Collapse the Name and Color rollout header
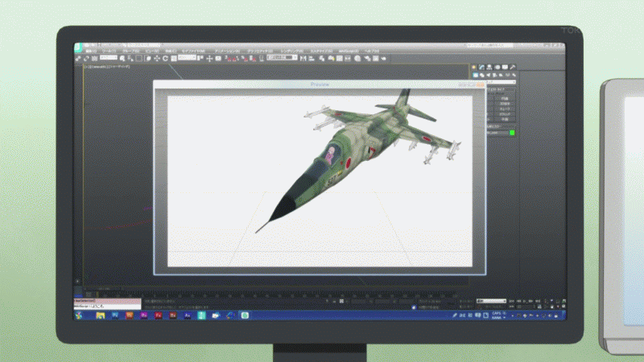The width and height of the screenshot is (644, 362). pos(501,126)
